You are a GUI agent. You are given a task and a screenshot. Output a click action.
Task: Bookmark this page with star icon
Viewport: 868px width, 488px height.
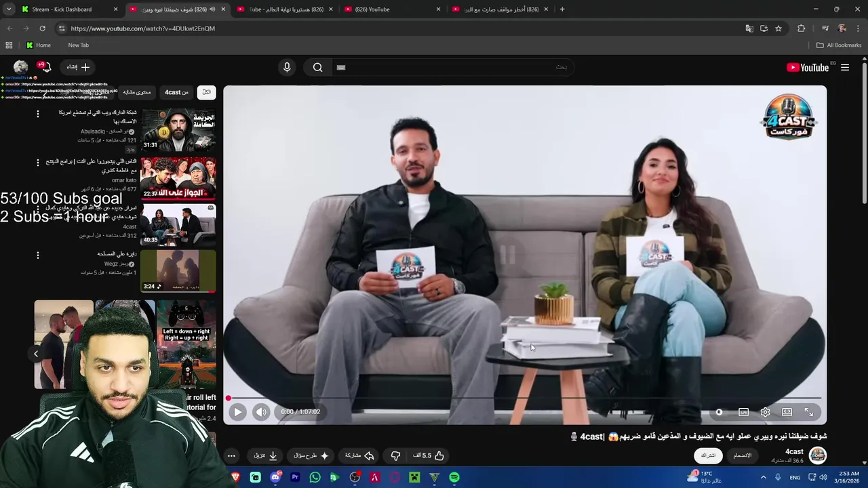tap(778, 28)
